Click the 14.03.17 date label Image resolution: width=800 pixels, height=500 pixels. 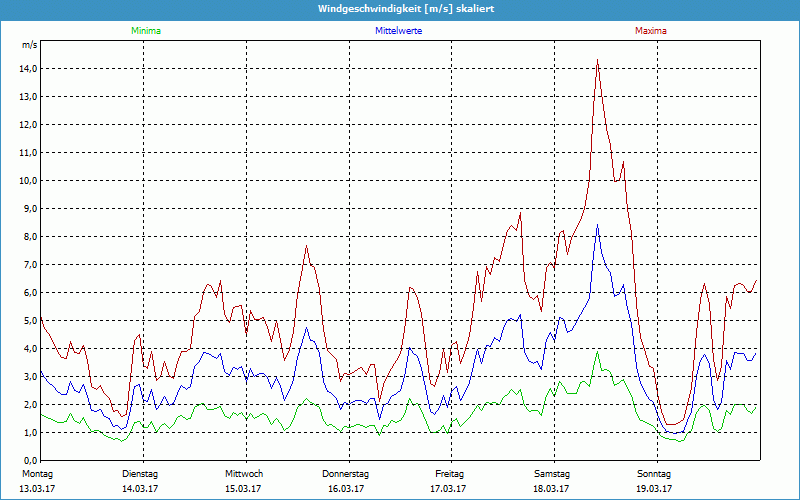click(x=140, y=489)
